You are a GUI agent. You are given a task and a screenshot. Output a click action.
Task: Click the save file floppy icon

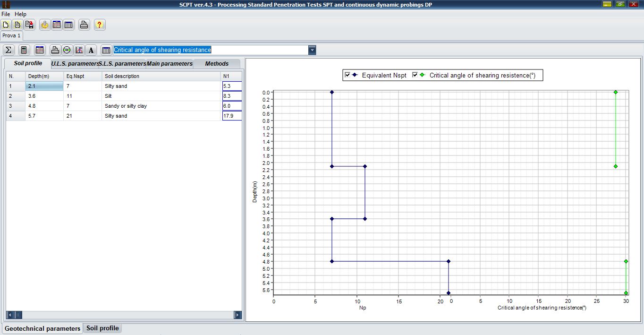29,25
